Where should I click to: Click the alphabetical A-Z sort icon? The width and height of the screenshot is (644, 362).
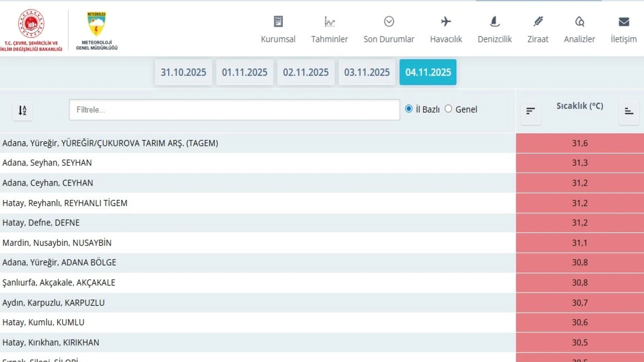pyautogui.click(x=23, y=111)
